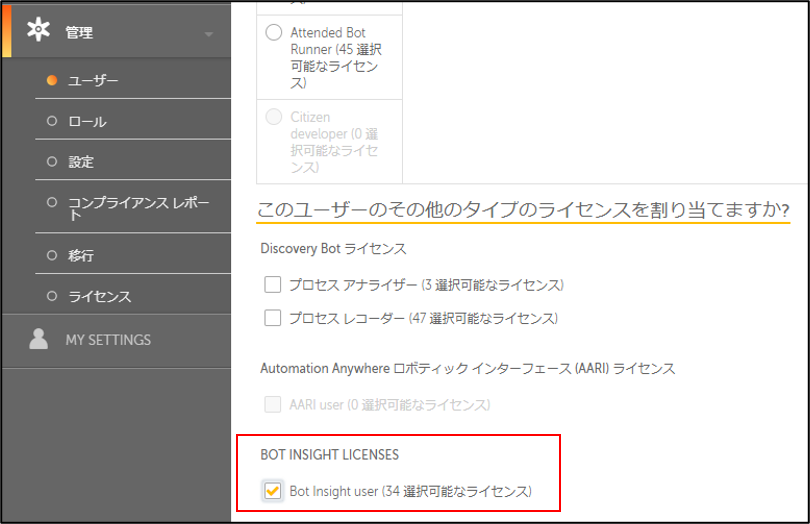
Task: Click 'プロセス アナライザー (3 選択可能なライセンス)' label
Action: pyautogui.click(x=426, y=285)
